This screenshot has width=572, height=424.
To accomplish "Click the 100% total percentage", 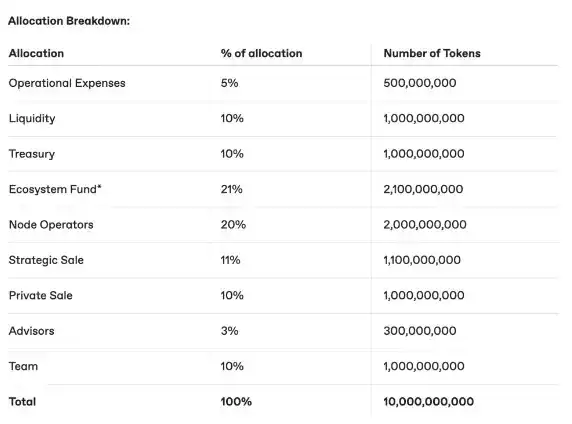I will click(236, 401).
